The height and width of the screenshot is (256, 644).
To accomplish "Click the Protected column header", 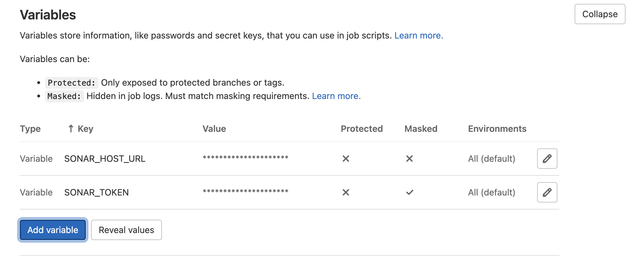I will click(x=361, y=129).
